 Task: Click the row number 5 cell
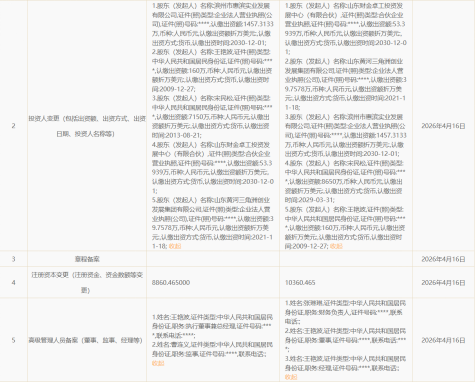(14, 340)
